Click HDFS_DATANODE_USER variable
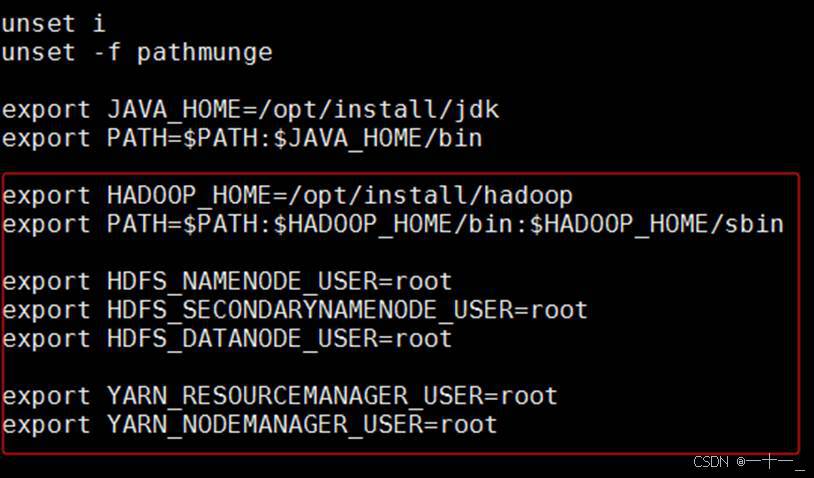The height and width of the screenshot is (478, 814). coord(242,339)
